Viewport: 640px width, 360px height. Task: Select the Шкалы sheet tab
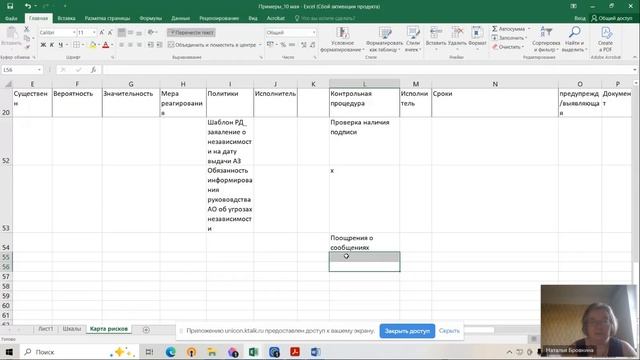point(72,329)
